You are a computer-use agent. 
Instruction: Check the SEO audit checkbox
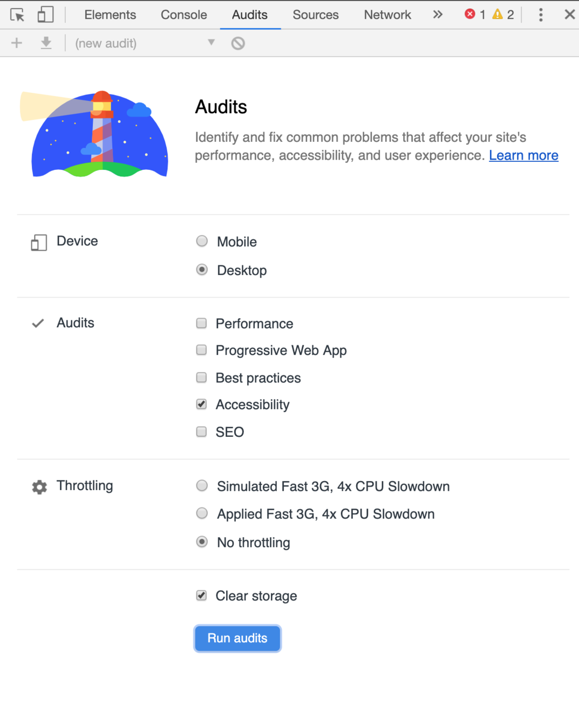tap(201, 431)
